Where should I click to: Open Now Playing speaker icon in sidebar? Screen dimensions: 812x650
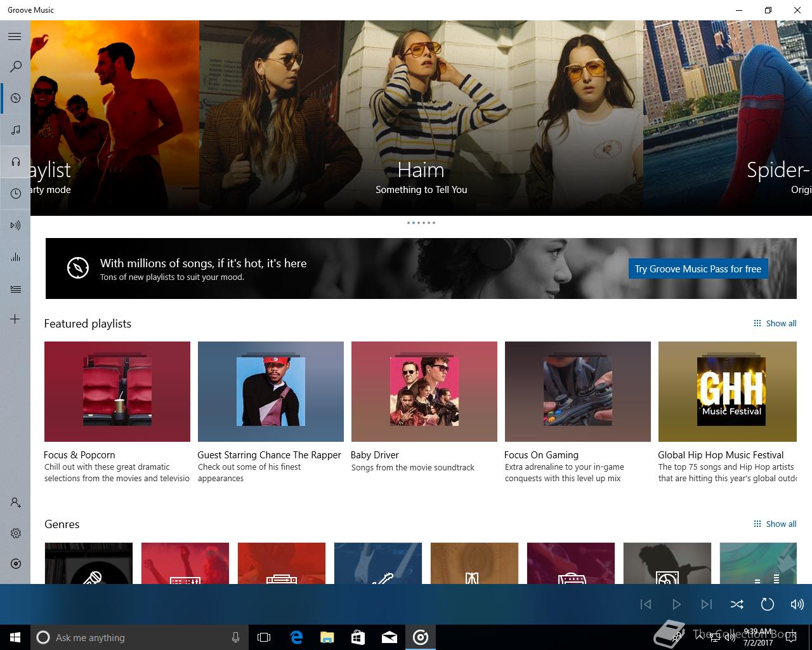point(15,225)
